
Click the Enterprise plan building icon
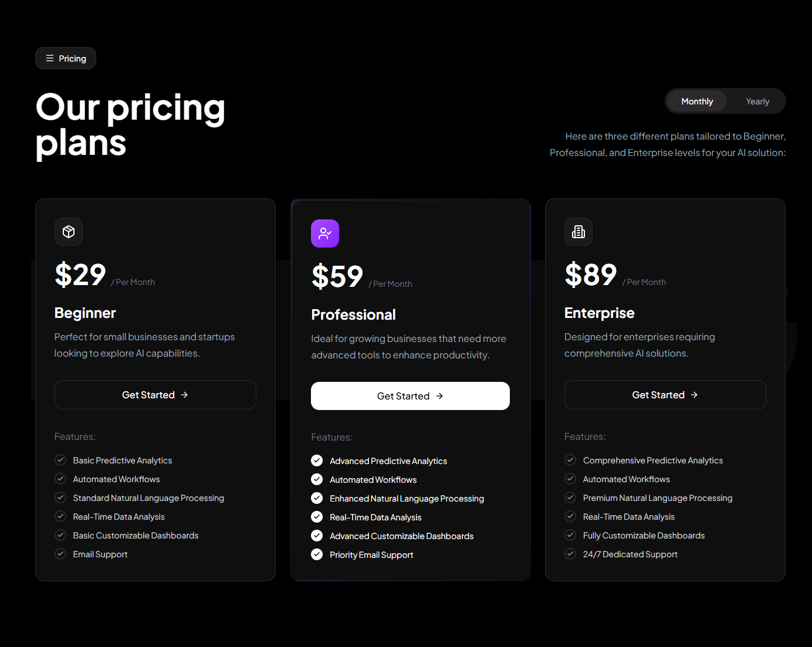(578, 232)
